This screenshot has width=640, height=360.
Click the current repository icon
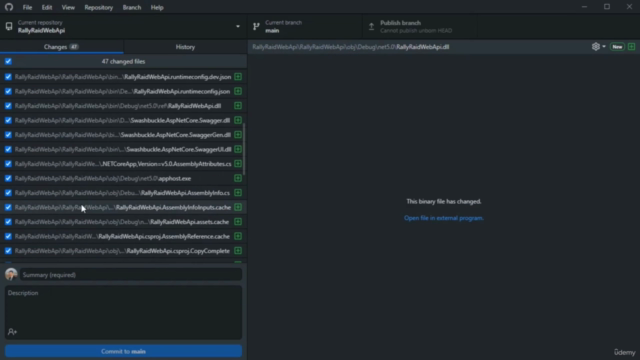[x=9, y=27]
